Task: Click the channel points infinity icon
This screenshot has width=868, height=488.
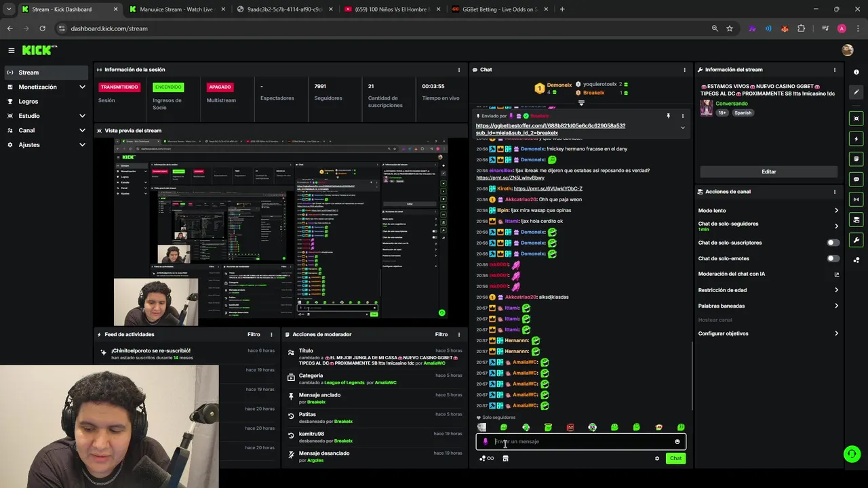Action: coord(487,459)
